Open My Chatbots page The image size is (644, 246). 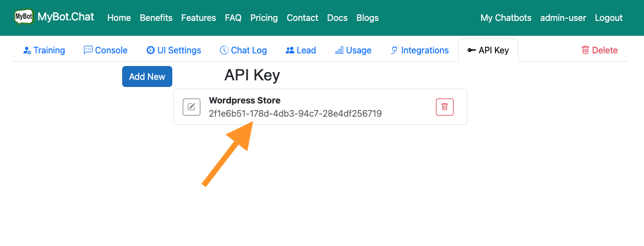[x=506, y=18]
